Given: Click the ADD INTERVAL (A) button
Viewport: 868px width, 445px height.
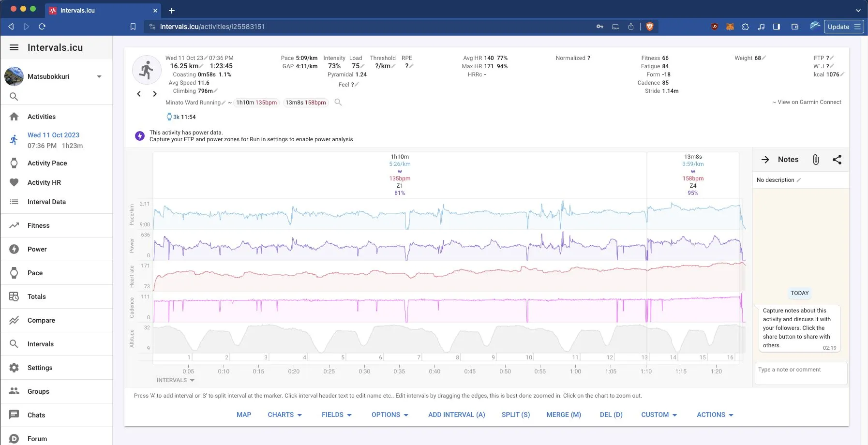Looking at the screenshot, I should pos(456,415).
